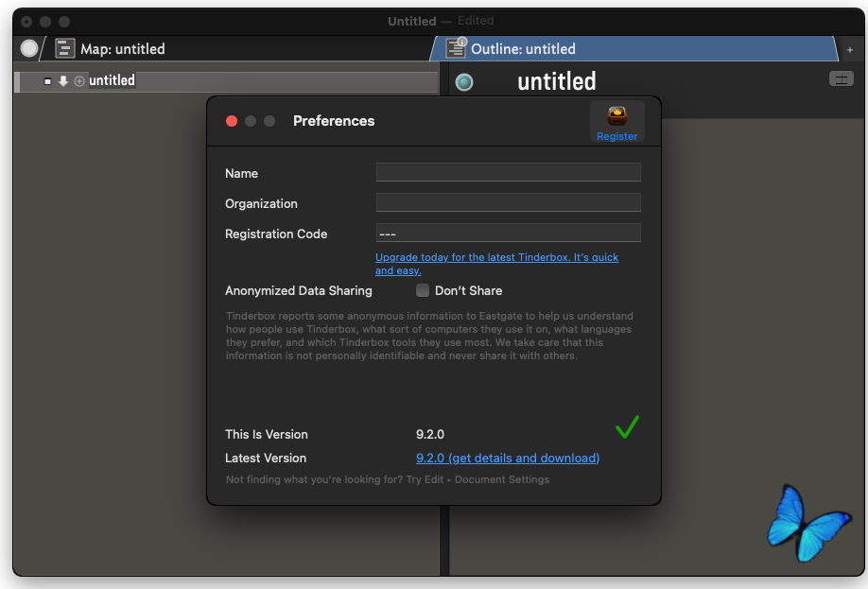Open the Upgrade today for latest Tinderbox link
Screen dimensions: 868x589
click(x=496, y=264)
